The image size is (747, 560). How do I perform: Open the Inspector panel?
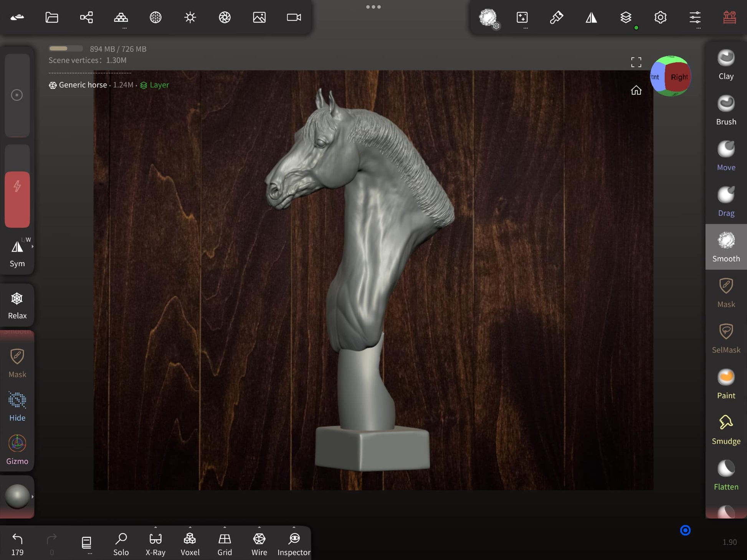click(294, 544)
